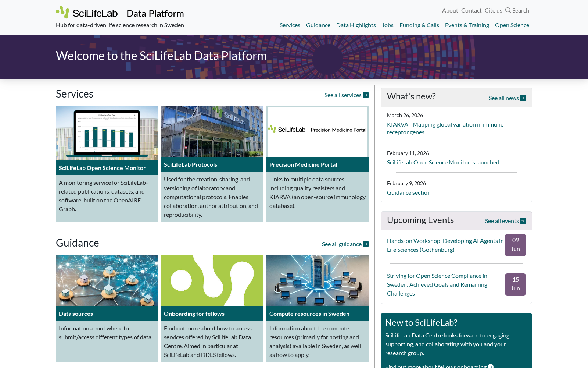This screenshot has height=368, width=588.
Task: Click the March 26, 2026 date text
Action: [x=405, y=115]
